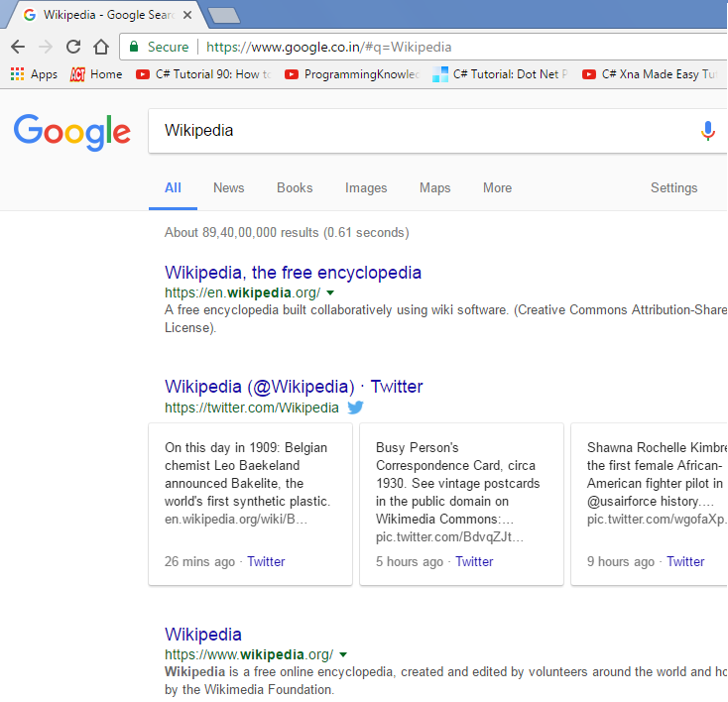The image size is (728, 702).
Task: Click the https://twitter.com/Wikipedia URL
Action: click(252, 408)
